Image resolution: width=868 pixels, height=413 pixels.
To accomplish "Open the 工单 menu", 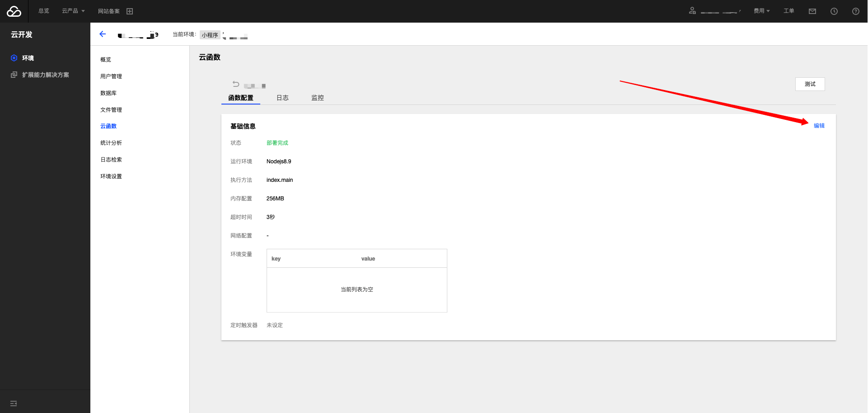I will 789,11.
